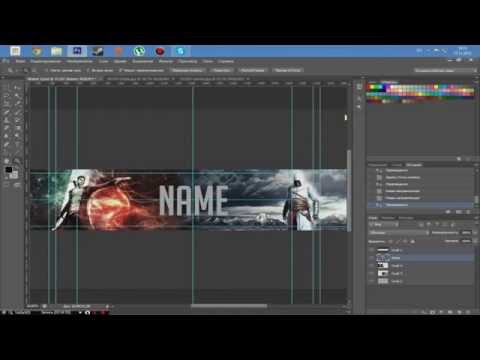Open the green round taskbar app icon

click(x=139, y=51)
